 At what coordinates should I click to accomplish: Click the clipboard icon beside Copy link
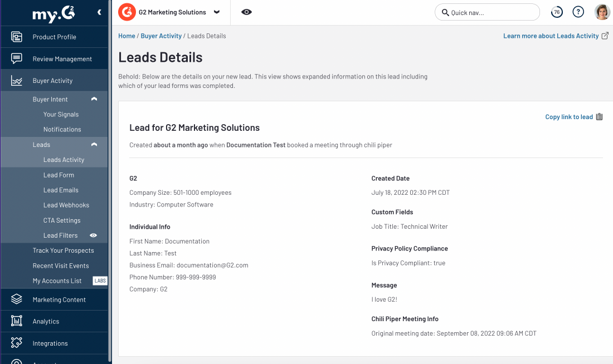coord(600,117)
